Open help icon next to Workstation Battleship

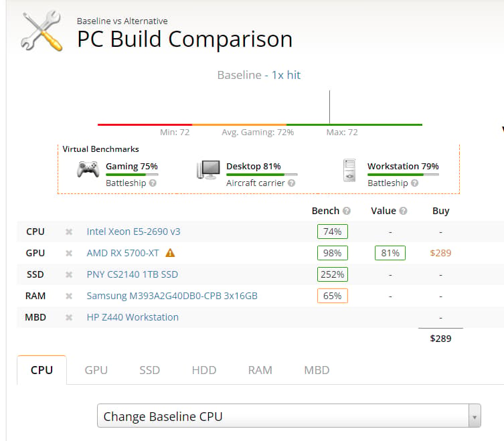point(414,183)
